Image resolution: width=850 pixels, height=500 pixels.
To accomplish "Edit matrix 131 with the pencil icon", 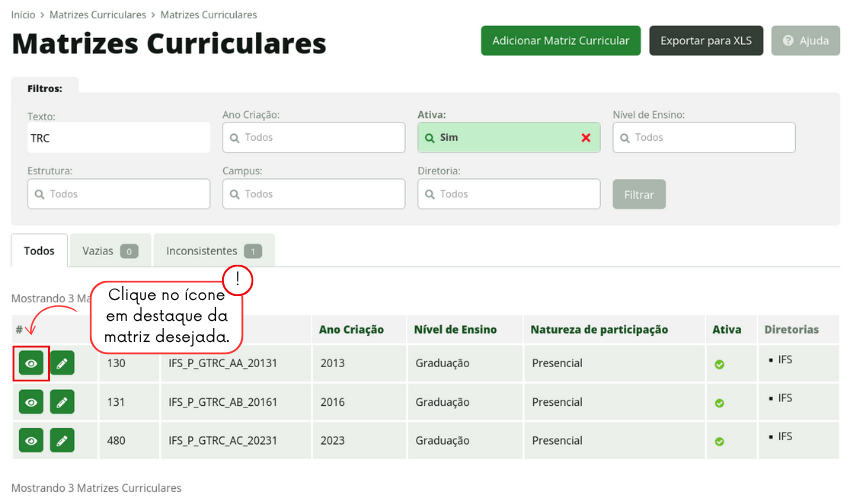I will (x=62, y=402).
